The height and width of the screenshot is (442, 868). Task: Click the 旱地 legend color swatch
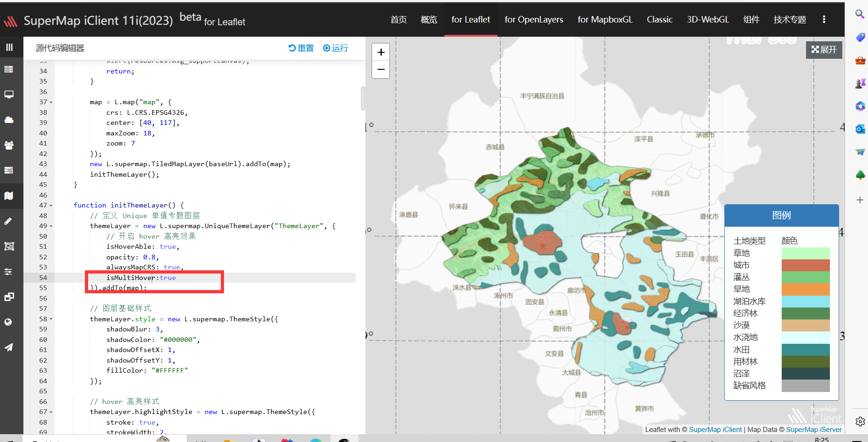click(x=806, y=289)
